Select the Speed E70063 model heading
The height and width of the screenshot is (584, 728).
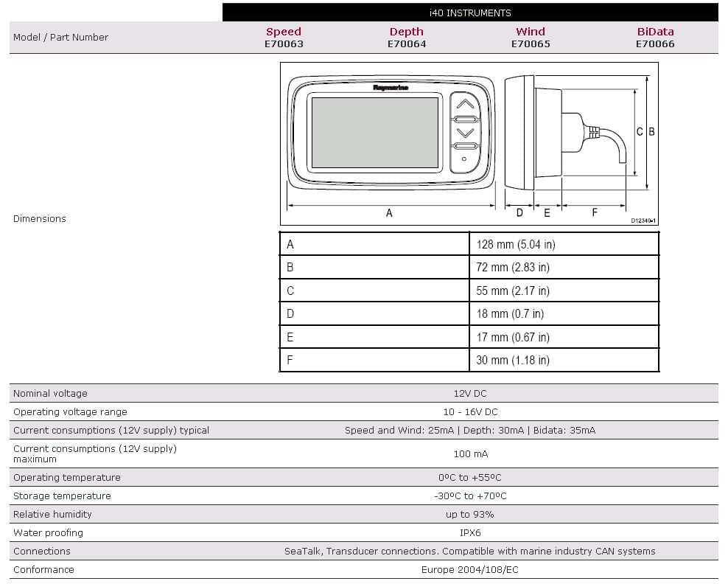coord(284,38)
